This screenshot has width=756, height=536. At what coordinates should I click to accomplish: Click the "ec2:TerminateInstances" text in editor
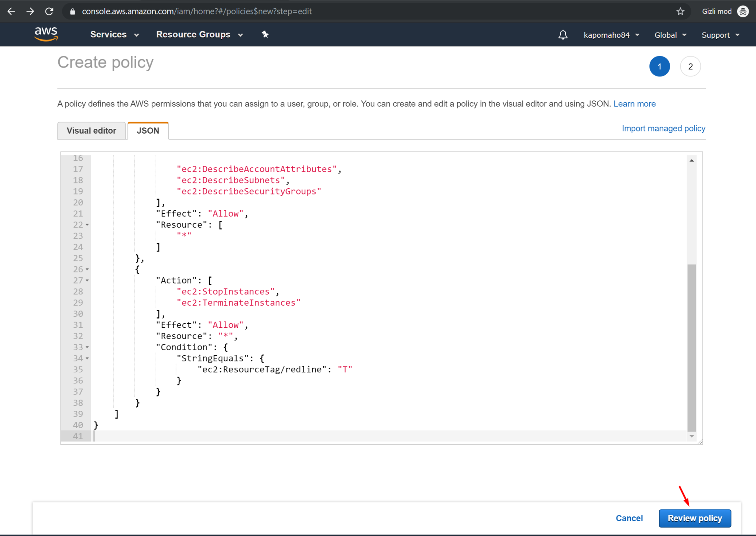point(238,303)
